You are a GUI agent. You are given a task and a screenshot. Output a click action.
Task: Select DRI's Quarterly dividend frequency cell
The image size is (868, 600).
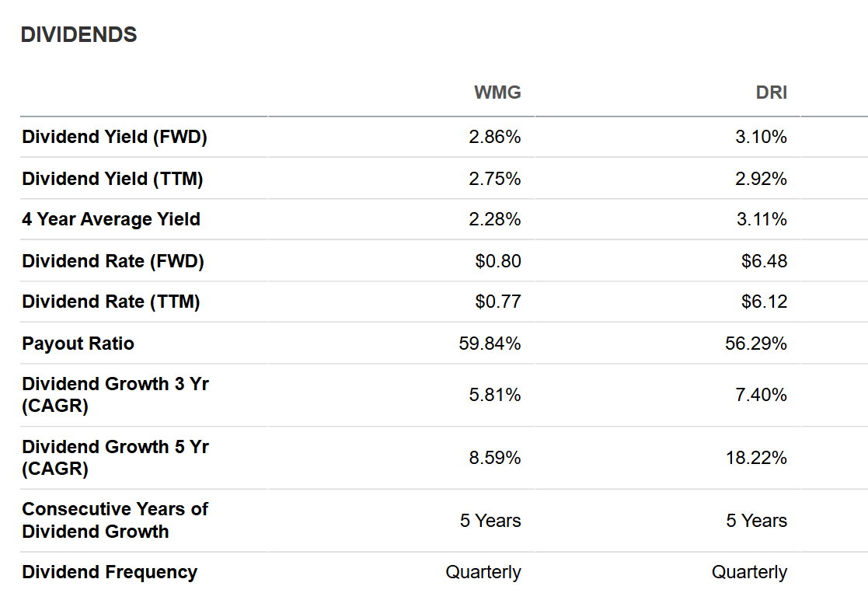(749, 572)
